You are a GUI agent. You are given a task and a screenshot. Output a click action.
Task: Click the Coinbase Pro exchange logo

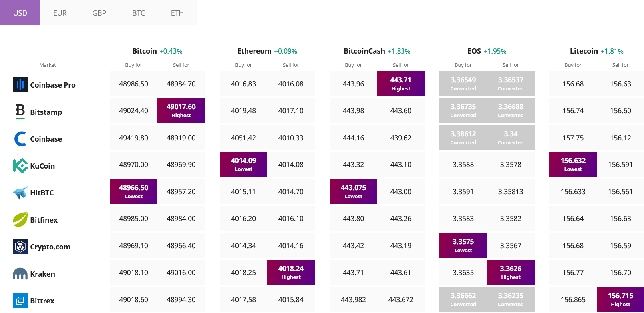coord(20,85)
